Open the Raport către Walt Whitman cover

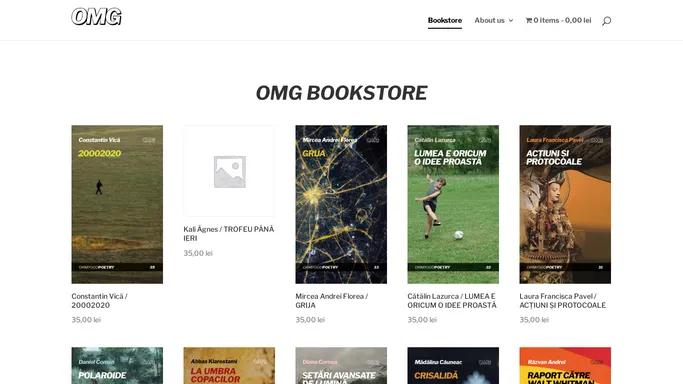[x=565, y=365]
